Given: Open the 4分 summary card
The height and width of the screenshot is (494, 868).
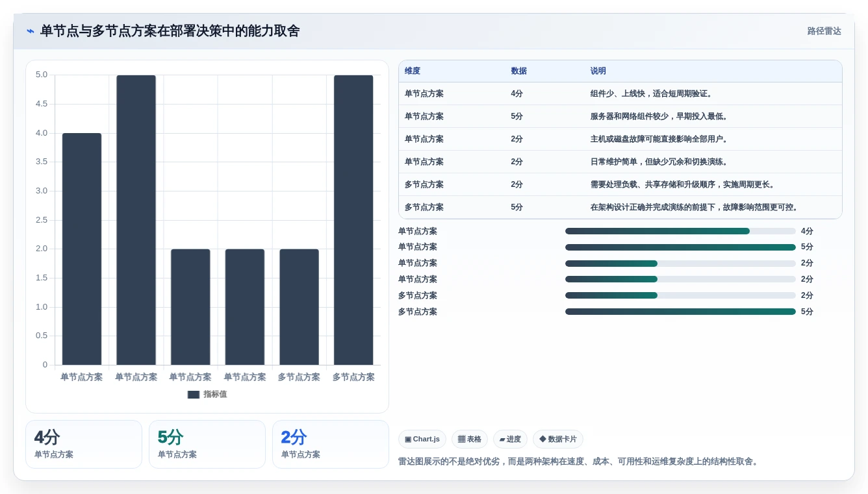Looking at the screenshot, I should 84,445.
